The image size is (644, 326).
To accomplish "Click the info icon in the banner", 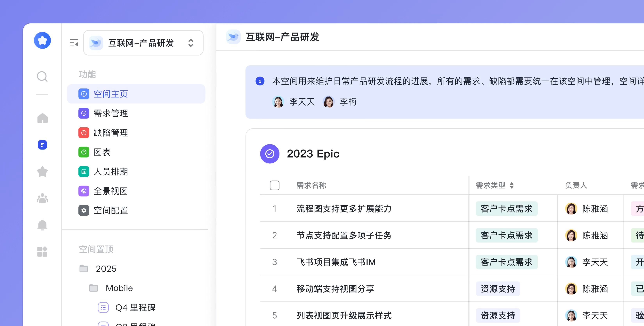I will [260, 81].
